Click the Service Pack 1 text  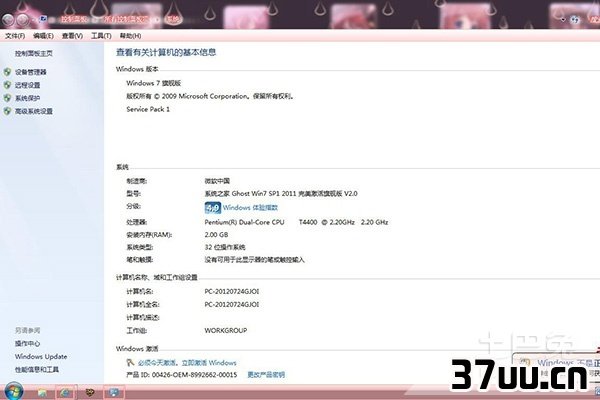148,109
